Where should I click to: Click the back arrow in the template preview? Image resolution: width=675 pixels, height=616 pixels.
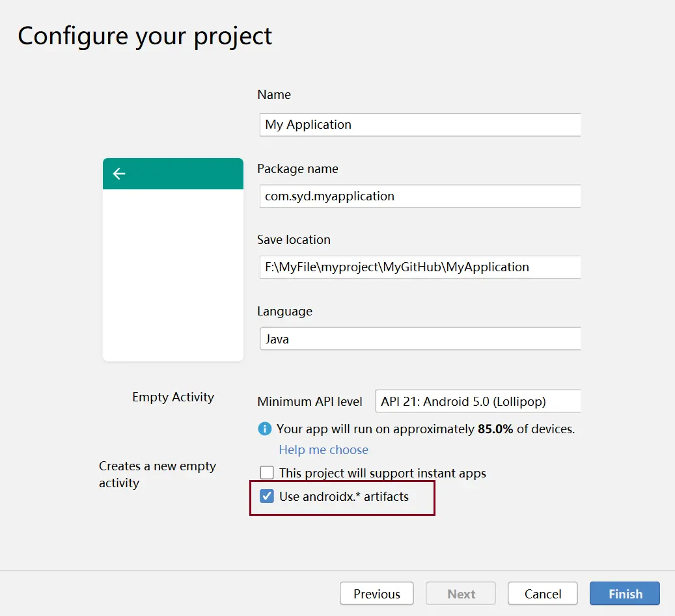[118, 174]
